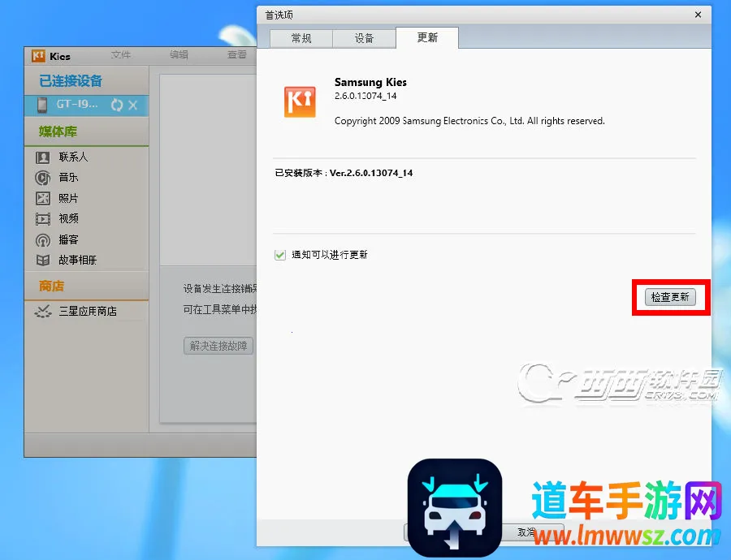Open the 编辑 menu
The image size is (731, 560).
tap(179, 55)
